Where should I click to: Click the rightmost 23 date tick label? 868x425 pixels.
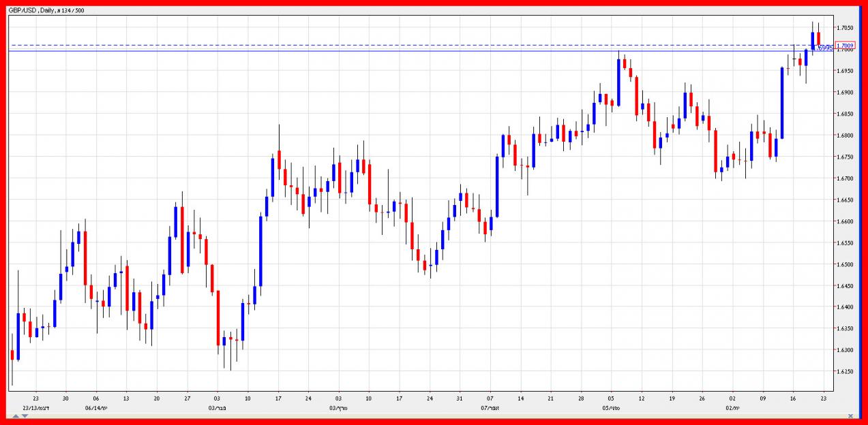point(824,399)
